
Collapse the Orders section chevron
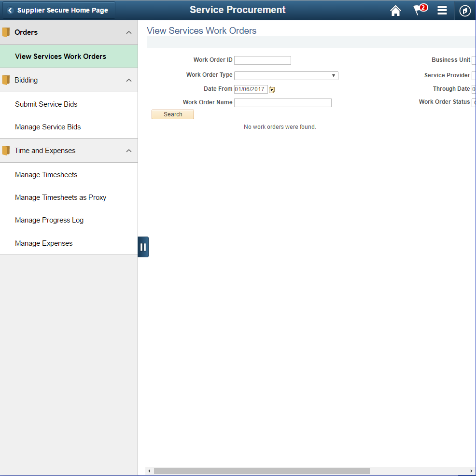[x=129, y=32]
